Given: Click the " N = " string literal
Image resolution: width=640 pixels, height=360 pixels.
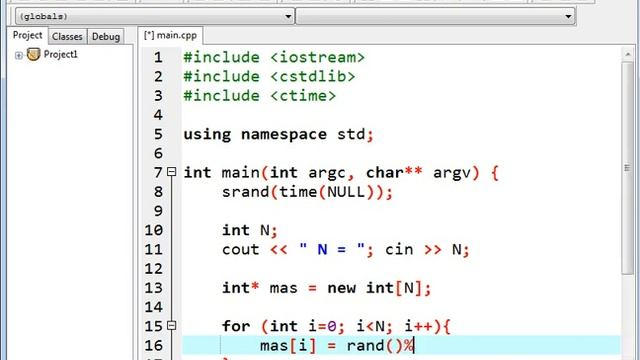Looking at the screenshot, I should 332,249.
